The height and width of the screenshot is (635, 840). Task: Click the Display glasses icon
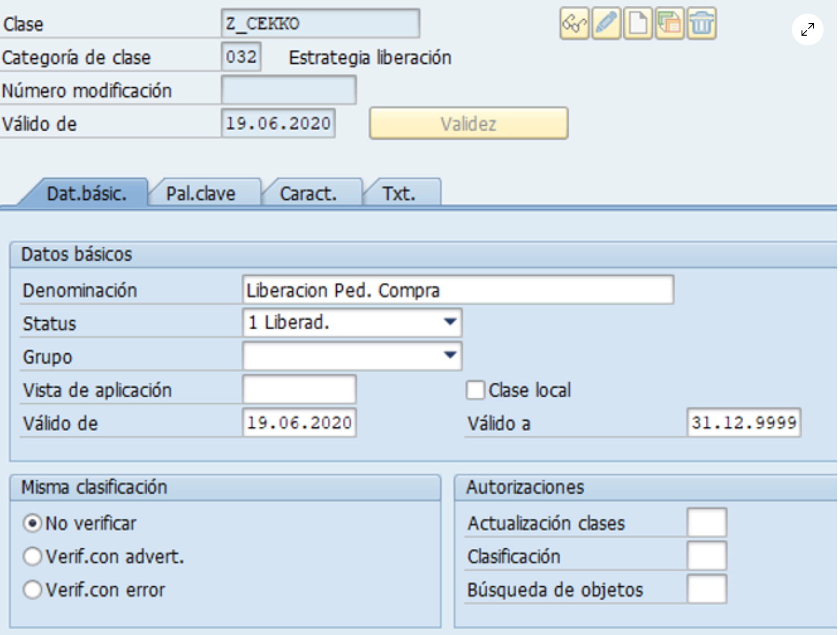pos(574,24)
